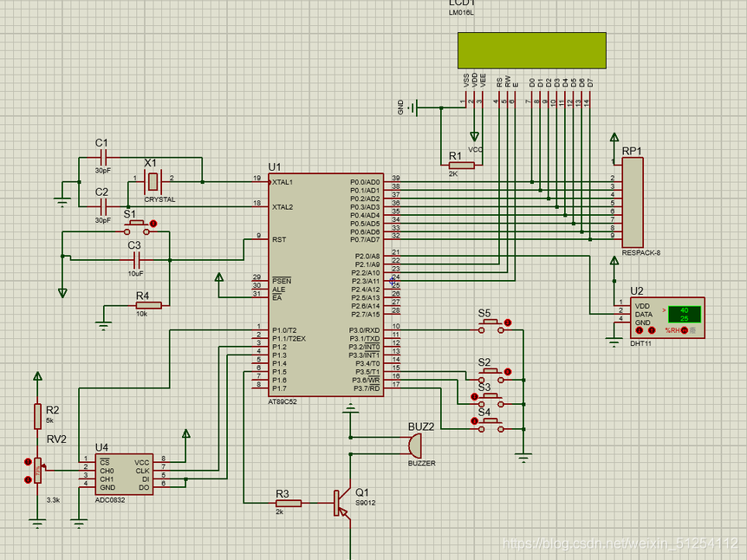Click the AT89C52 part name label
Image resolution: width=747 pixels, height=560 pixels.
pos(282,401)
